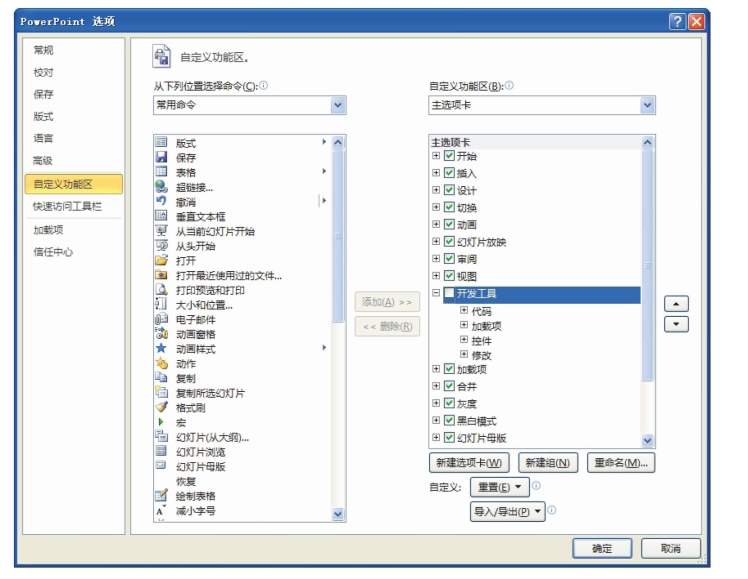Expand the 修改 group node
This screenshot has height=579, width=748.
pos(464,354)
